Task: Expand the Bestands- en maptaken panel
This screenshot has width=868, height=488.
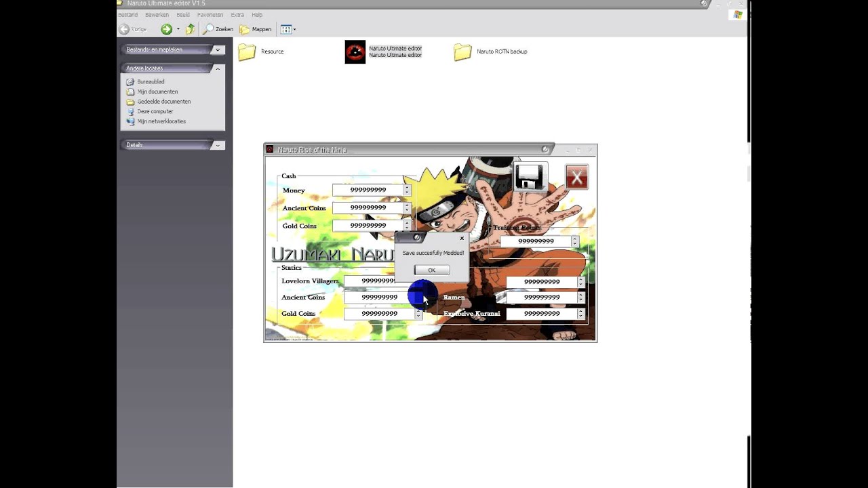Action: [218, 49]
